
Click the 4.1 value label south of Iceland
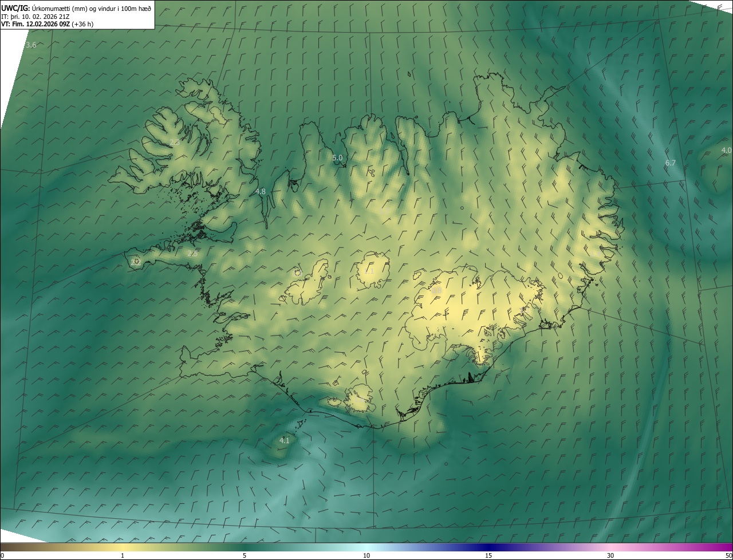(x=284, y=440)
